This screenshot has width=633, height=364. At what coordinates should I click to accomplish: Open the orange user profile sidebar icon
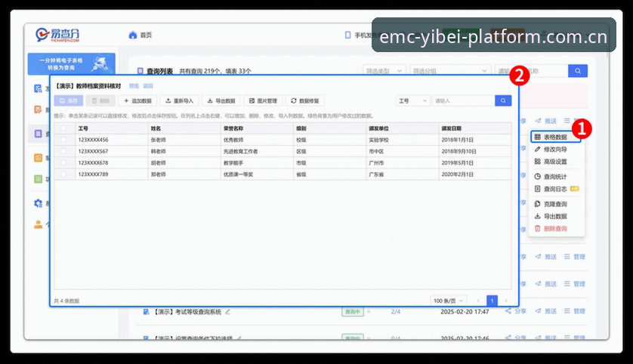point(38,224)
